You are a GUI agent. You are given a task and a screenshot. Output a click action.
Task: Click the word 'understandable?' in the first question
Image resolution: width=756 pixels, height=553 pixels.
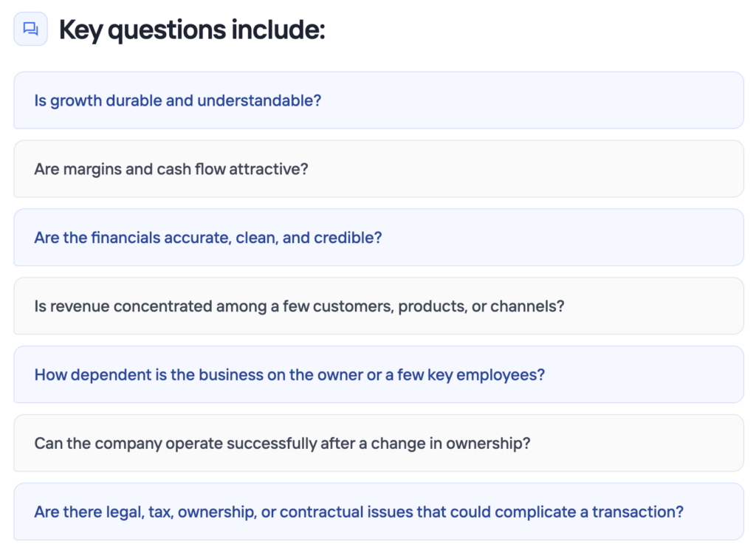click(259, 100)
